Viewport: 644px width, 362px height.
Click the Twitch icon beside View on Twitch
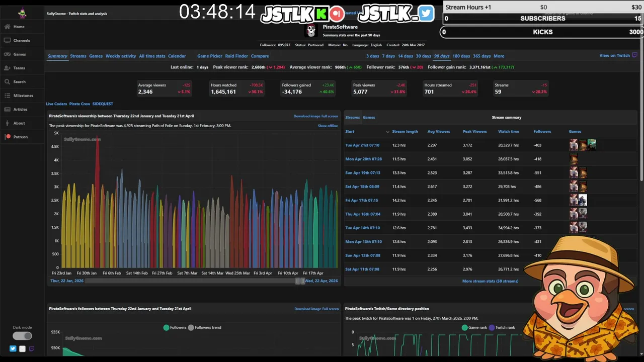tap(635, 55)
